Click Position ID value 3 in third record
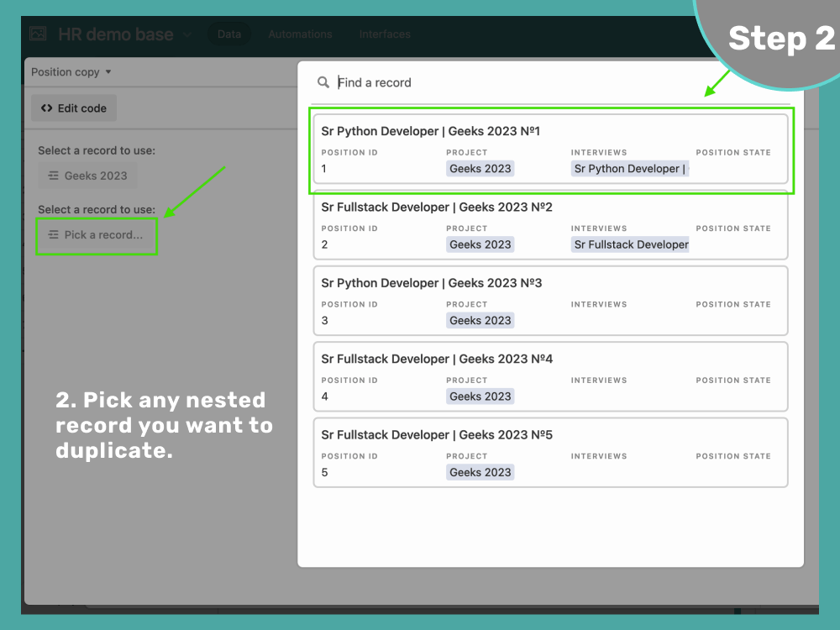The height and width of the screenshot is (630, 840). coord(324,320)
